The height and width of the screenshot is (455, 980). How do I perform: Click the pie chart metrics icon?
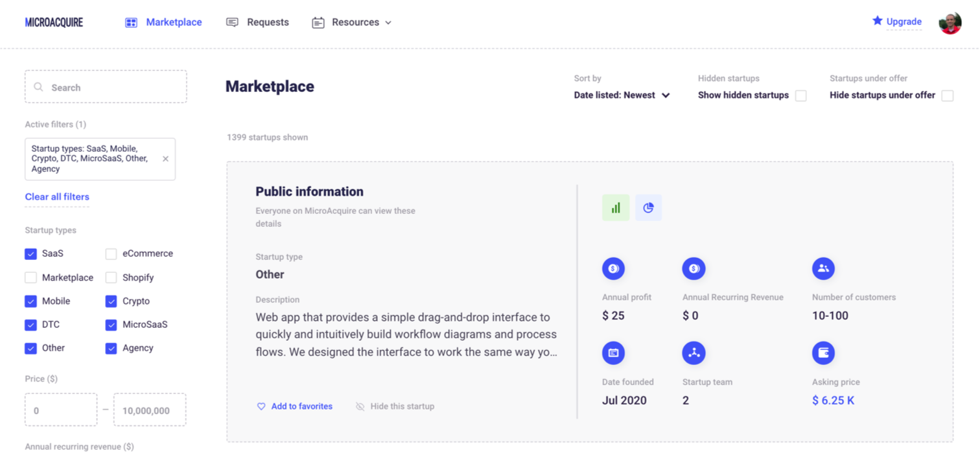649,207
